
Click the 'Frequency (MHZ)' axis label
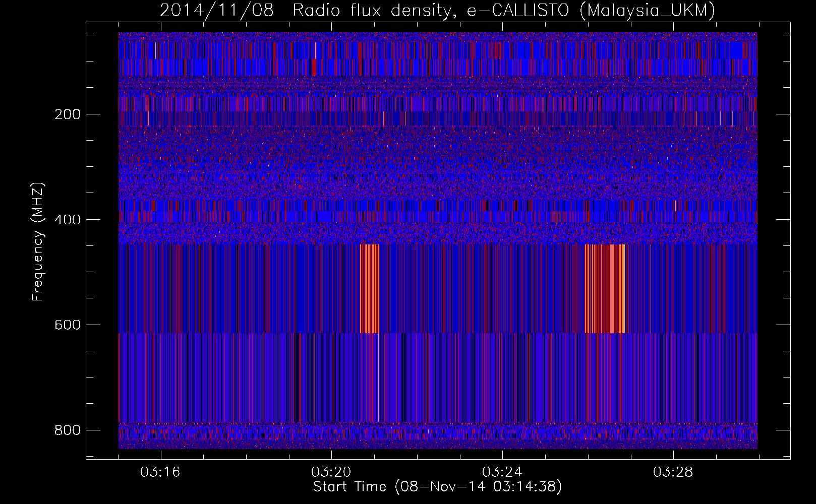pyautogui.click(x=38, y=241)
